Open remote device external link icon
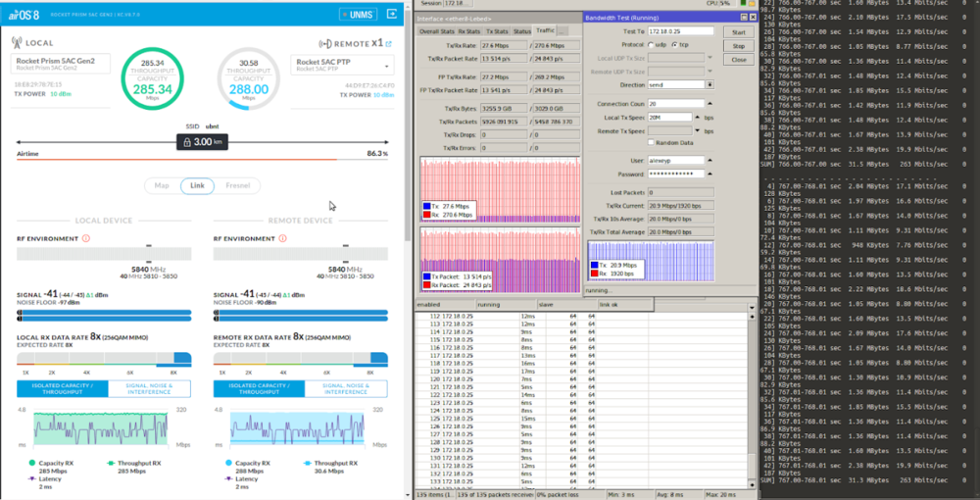 point(388,44)
